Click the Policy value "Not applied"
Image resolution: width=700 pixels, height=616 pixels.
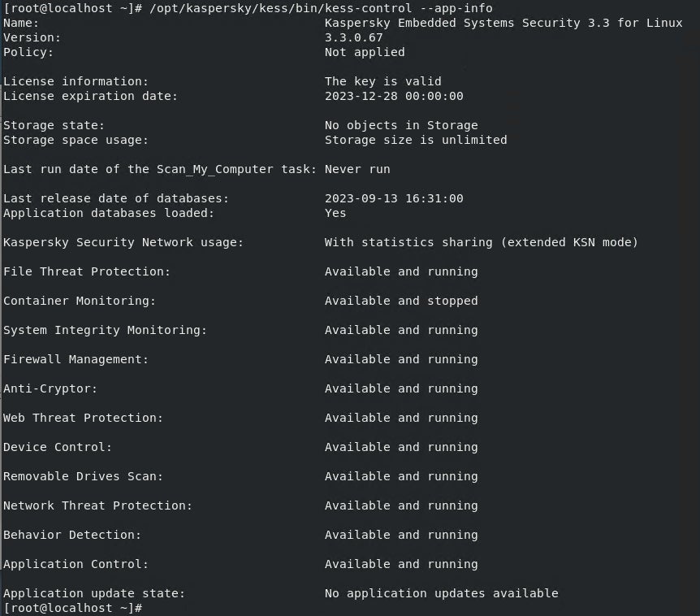tap(365, 52)
